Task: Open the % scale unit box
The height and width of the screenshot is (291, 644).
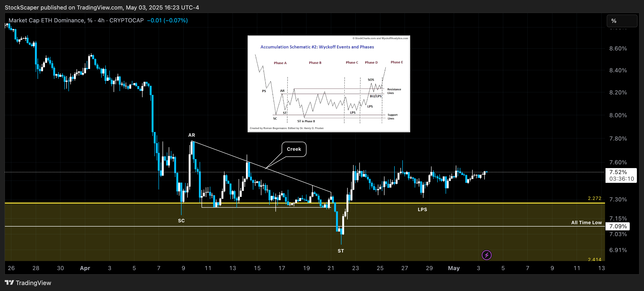Action: tap(622, 21)
